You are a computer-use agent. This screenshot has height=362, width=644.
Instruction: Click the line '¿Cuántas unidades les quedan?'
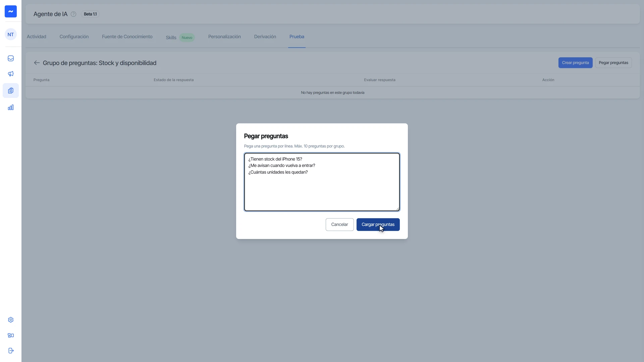pyautogui.click(x=278, y=172)
